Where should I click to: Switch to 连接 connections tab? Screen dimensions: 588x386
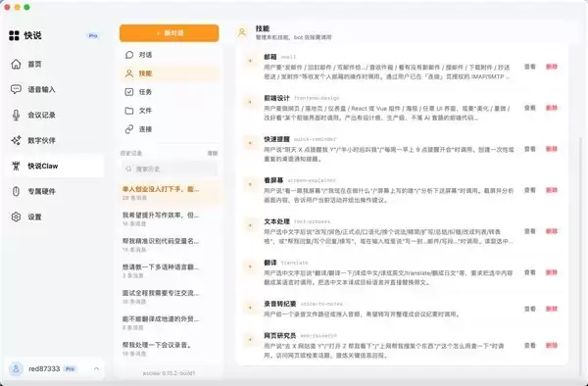coord(170,129)
